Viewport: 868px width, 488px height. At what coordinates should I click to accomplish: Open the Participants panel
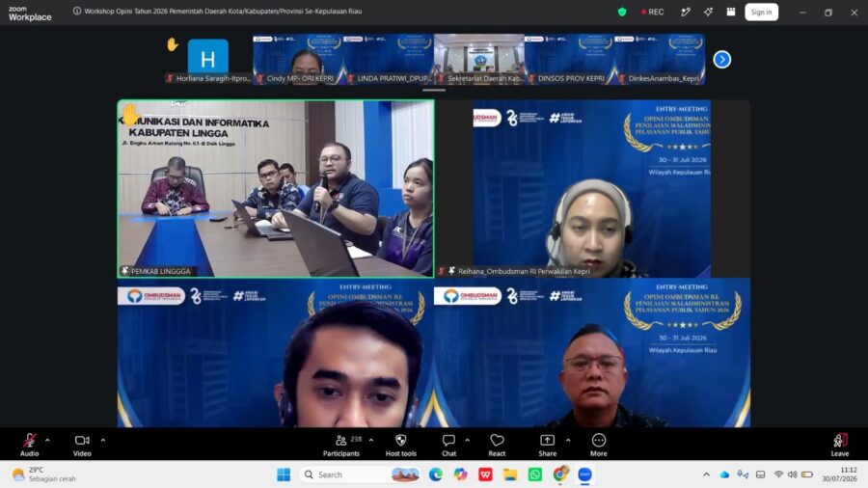click(341, 445)
